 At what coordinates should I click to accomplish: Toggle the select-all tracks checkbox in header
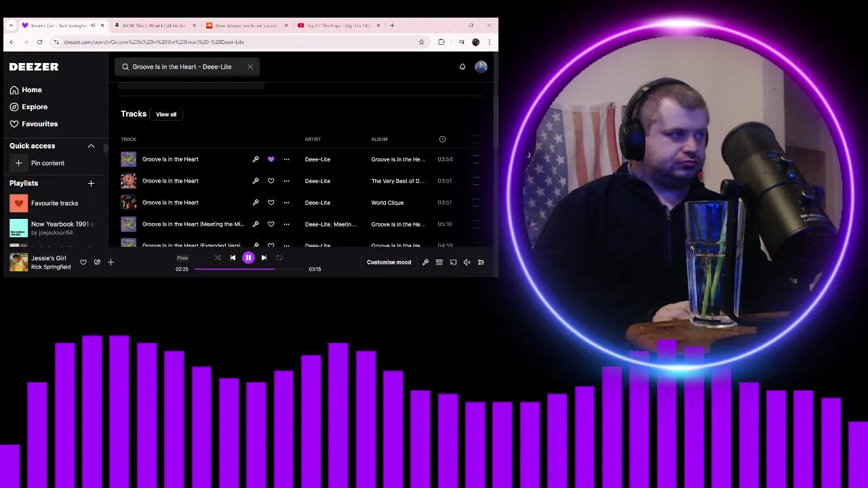point(476,139)
